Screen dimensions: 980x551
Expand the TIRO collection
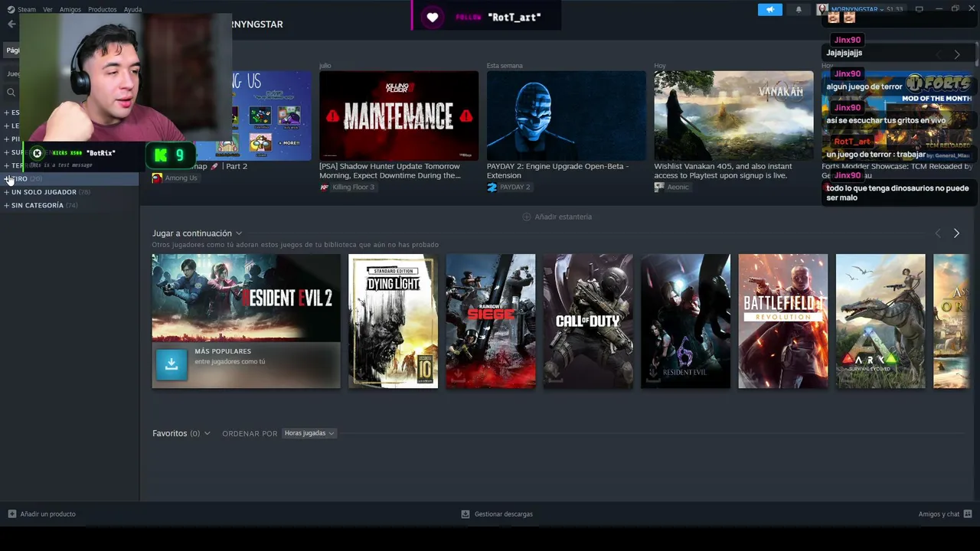click(x=7, y=179)
